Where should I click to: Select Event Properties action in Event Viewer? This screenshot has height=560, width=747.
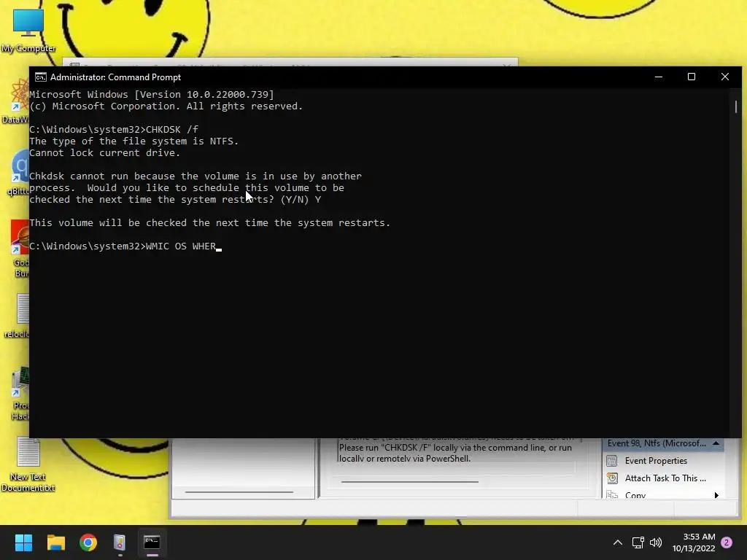point(656,461)
